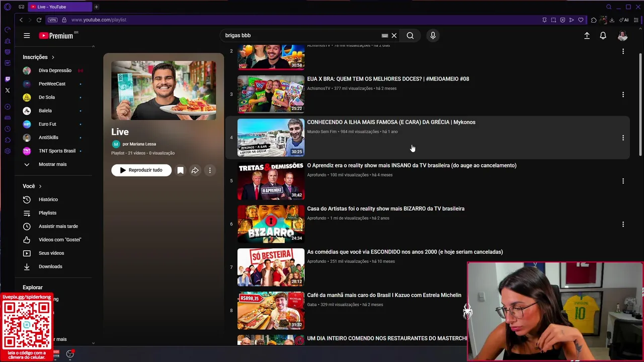
Task: Open the O Aprendiz video thumbnail
Action: coord(271,181)
